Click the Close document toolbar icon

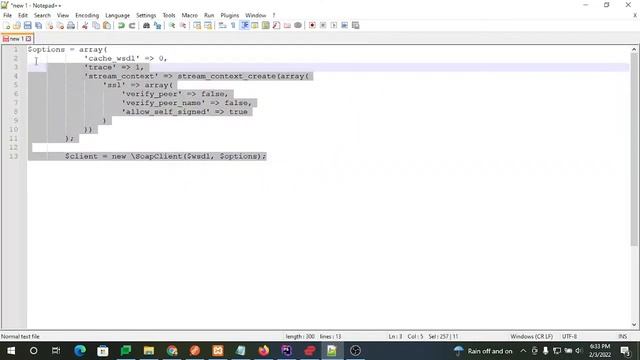(50, 25)
